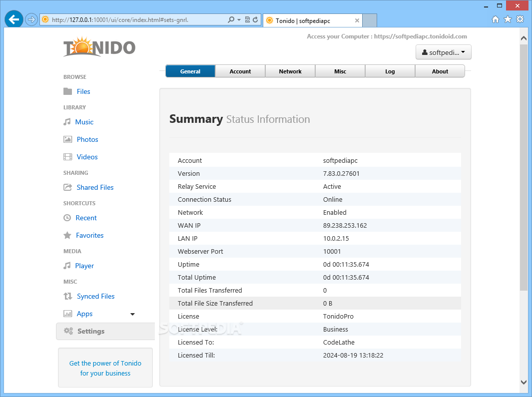Click the License Level Business value
Image resolution: width=532 pixels, height=397 pixels.
click(335, 329)
